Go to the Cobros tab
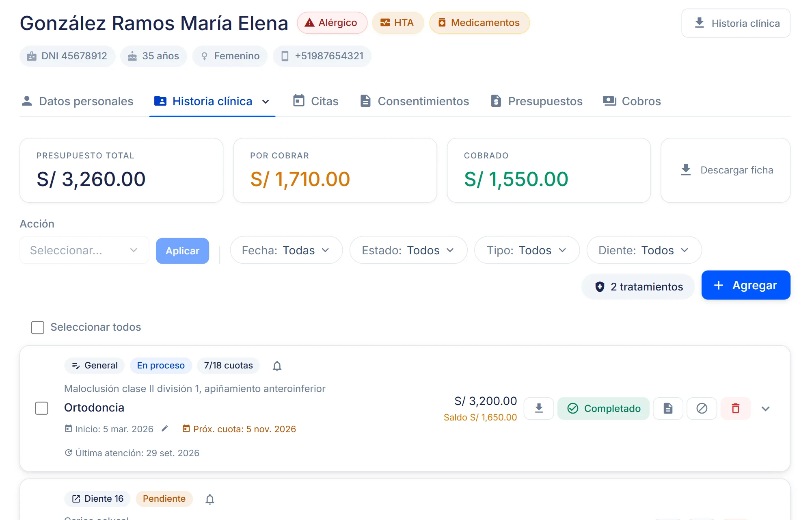The image size is (812, 520). point(632,101)
